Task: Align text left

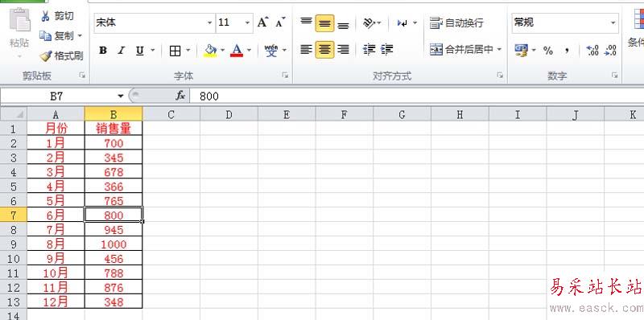Action: pos(306,50)
